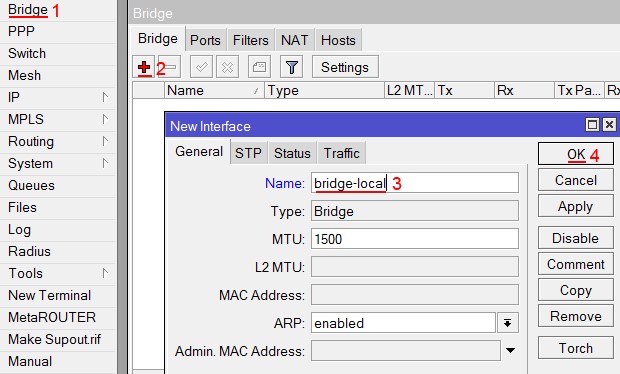Click the MTU input field
Image resolution: width=620 pixels, height=374 pixels.
click(x=415, y=239)
